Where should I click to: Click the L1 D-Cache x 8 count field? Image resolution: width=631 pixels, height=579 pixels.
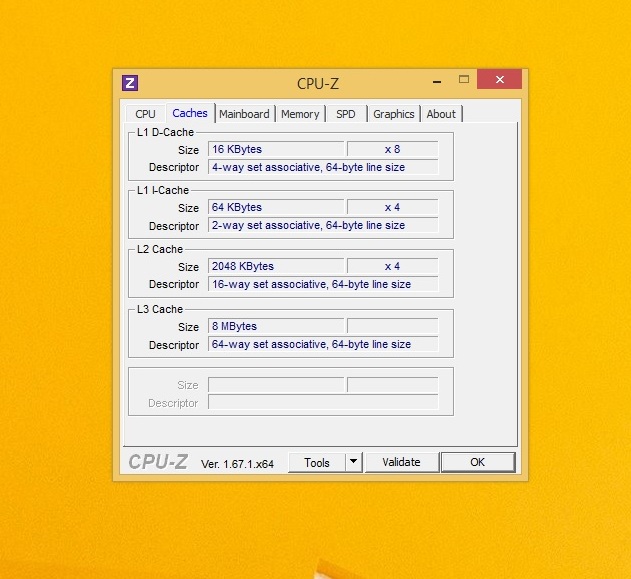click(x=392, y=149)
